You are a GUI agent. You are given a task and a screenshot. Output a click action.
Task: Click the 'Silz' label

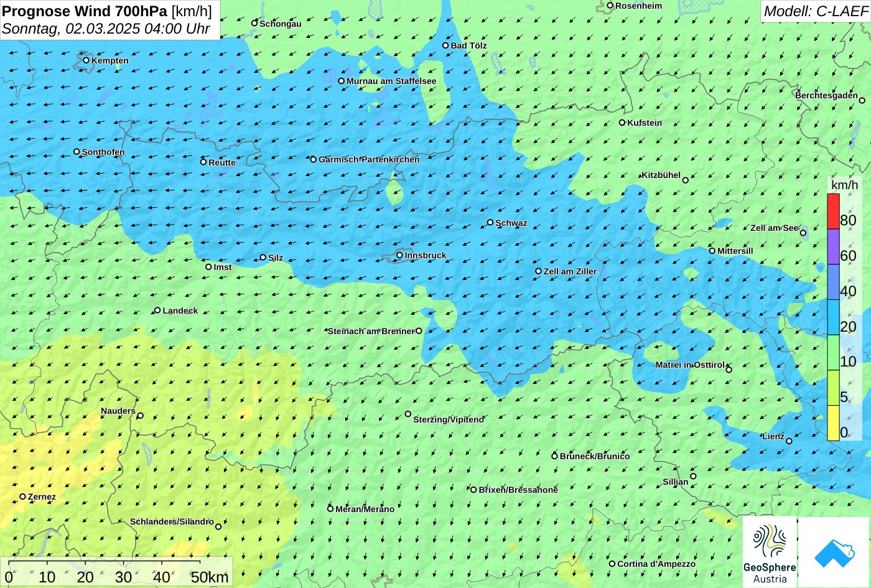276,258
